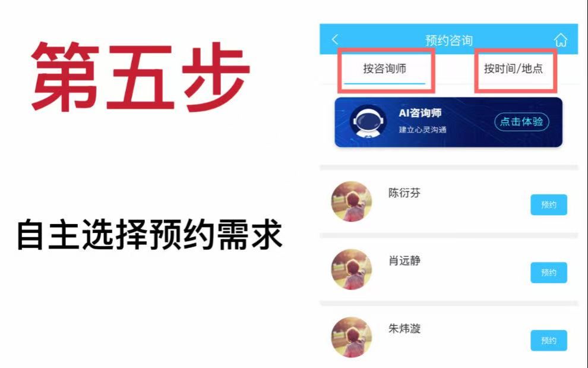Tap the 点击体验 button on AI banner
Image resolution: width=588 pixels, height=368 pixels.
coord(521,122)
